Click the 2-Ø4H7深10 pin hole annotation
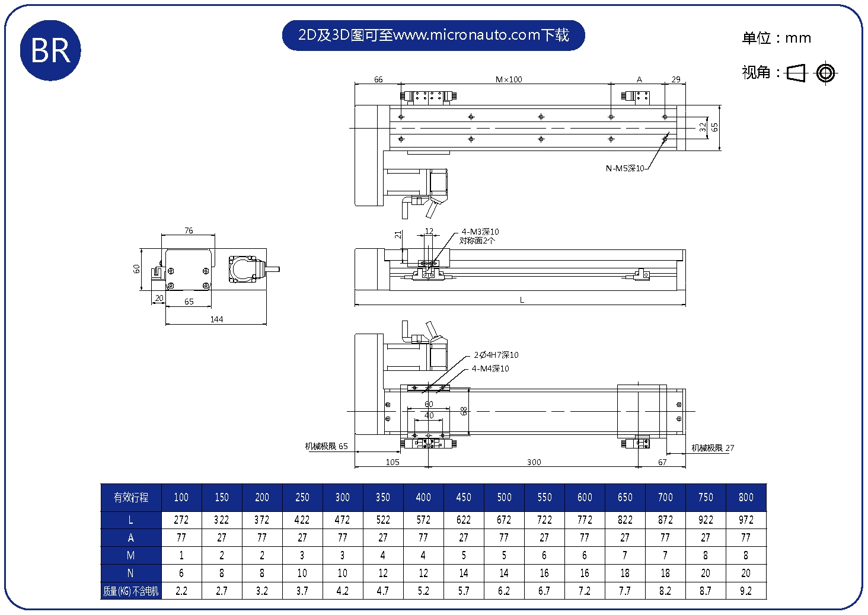Viewport: 868px width, 615px height. point(496,355)
